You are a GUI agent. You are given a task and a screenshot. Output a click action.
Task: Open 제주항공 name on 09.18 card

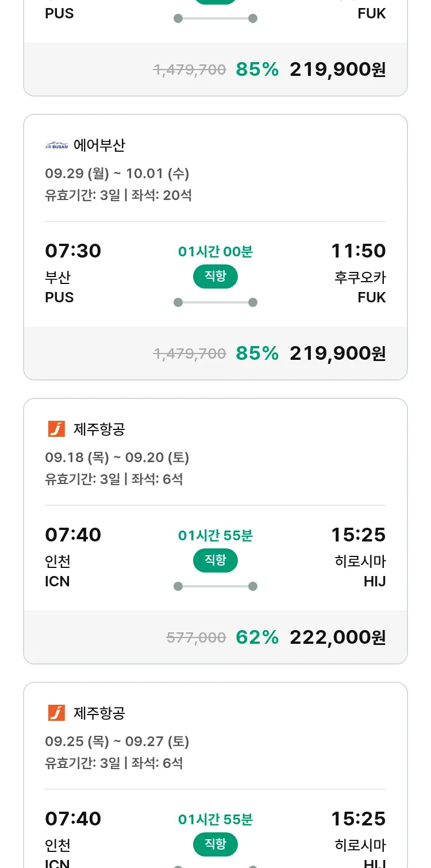pyautogui.click(x=99, y=429)
